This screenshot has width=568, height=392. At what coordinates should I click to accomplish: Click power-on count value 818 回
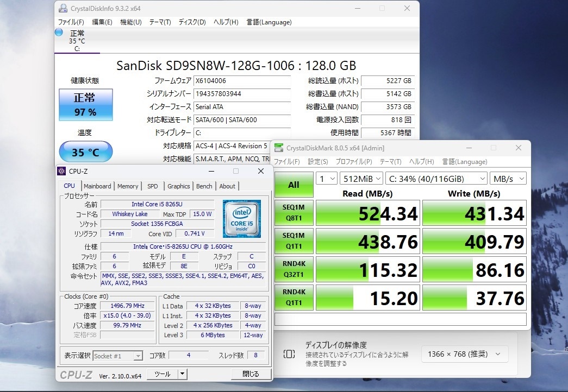[388, 120]
